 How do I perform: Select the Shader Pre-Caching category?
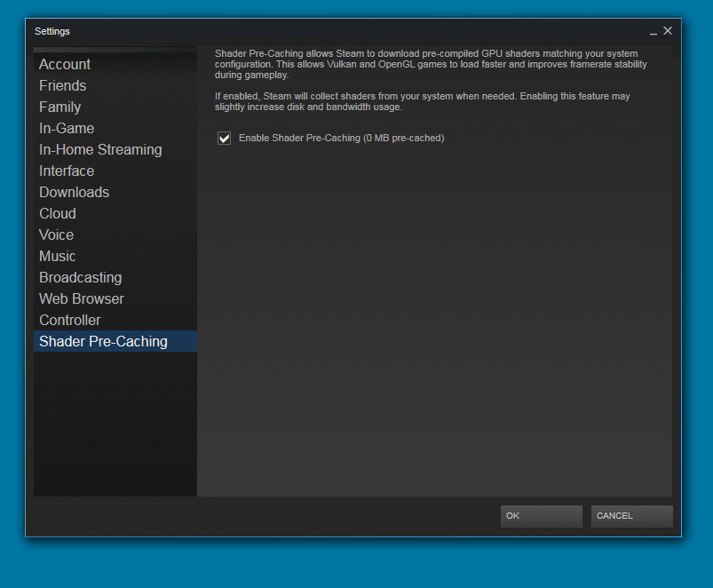tap(103, 341)
